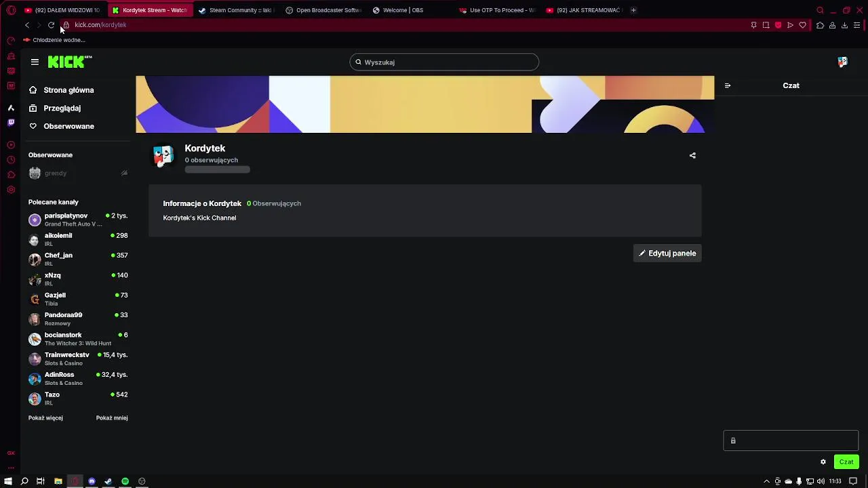This screenshot has height=488, width=868.
Task: Open File Explorer from the taskbar
Action: 58,481
